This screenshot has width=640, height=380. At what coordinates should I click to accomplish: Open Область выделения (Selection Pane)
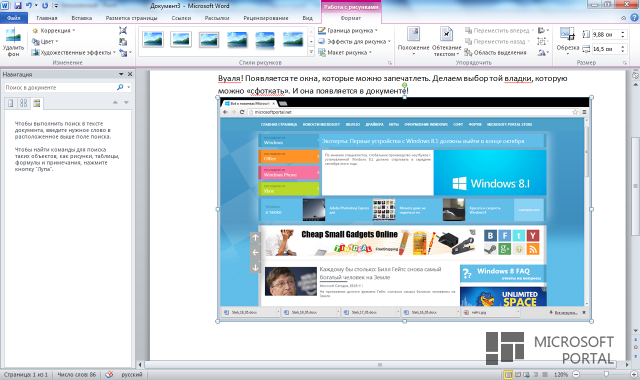pyautogui.click(x=496, y=53)
